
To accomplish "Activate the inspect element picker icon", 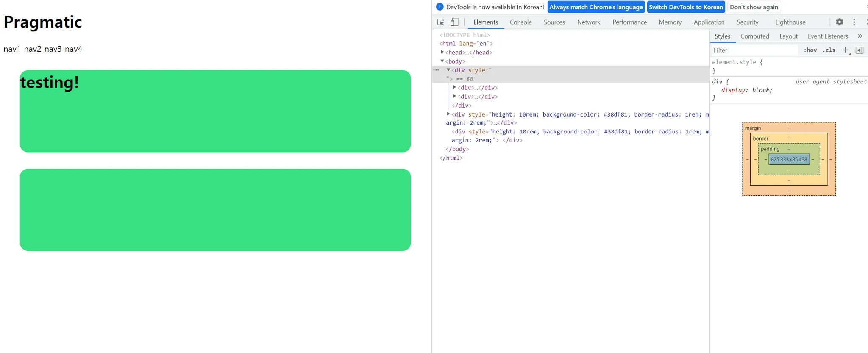I will 440,22.
